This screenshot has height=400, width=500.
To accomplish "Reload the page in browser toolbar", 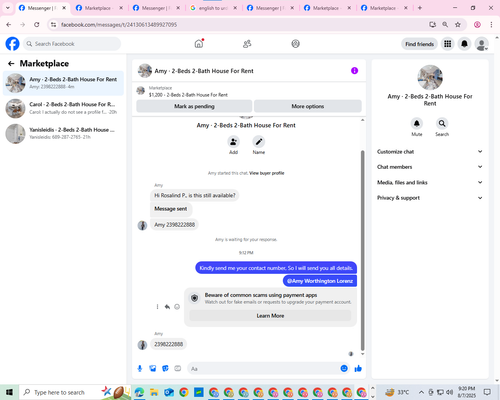I will tap(37, 24).
